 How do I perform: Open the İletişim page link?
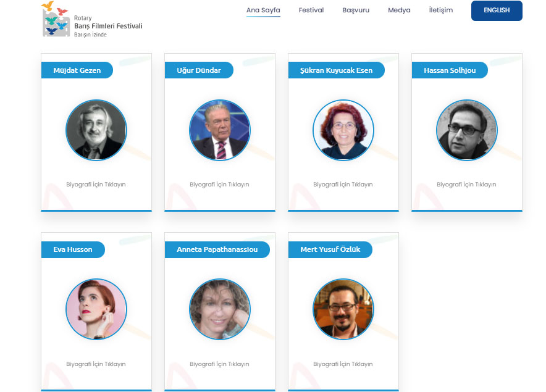pos(441,10)
